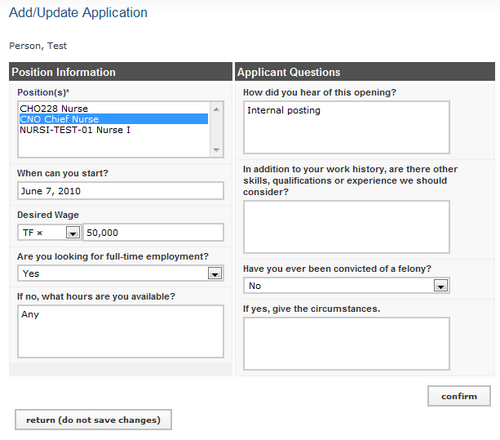Click the positions list scroll down arrow
The image size is (500, 440).
(216, 150)
